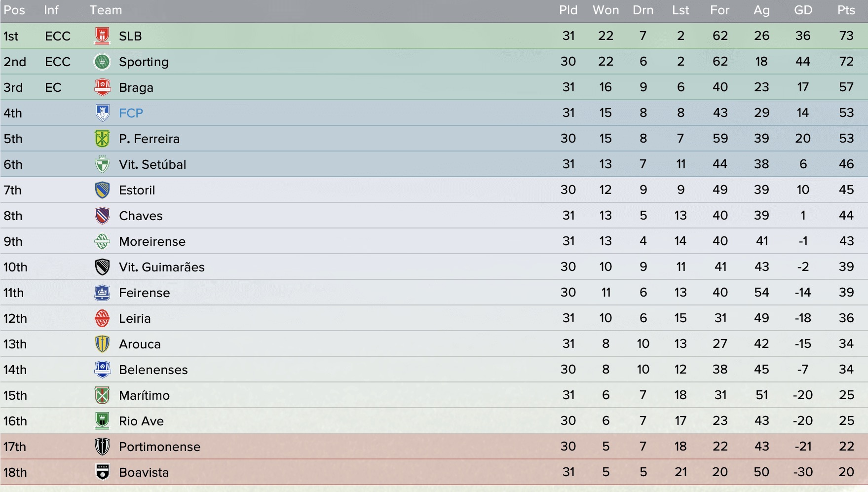Open the Vit. Guimarães team name
The width and height of the screenshot is (868, 492).
tap(161, 267)
